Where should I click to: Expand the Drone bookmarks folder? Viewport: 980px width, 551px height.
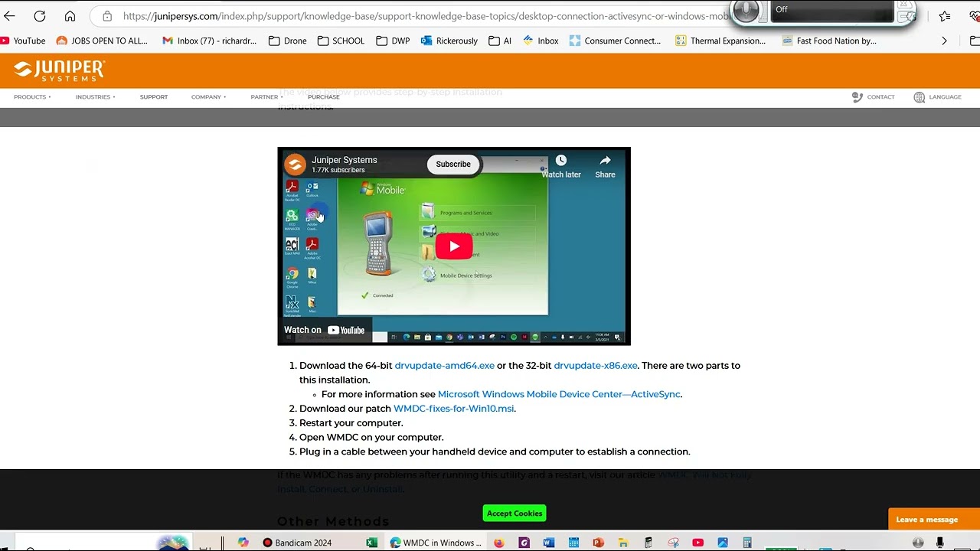(x=288, y=41)
